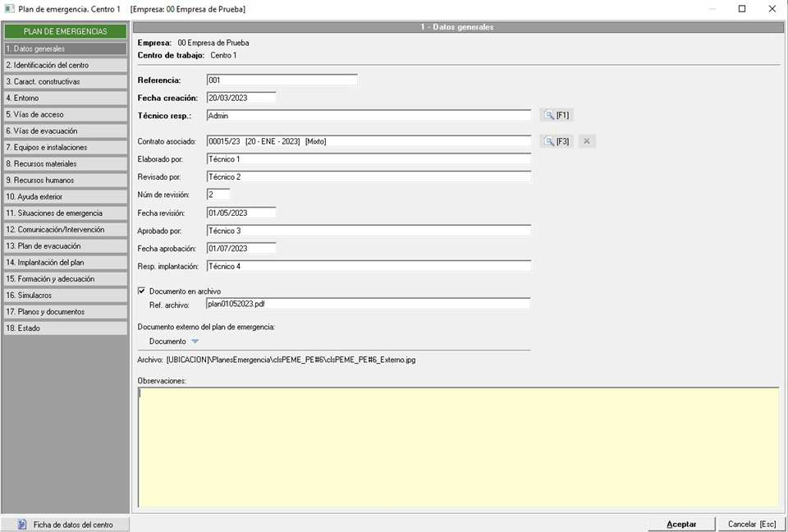Viewport: 788px width, 532px height.
Task: Uncheck the Documento en archivo checkbox
Action: click(x=142, y=291)
